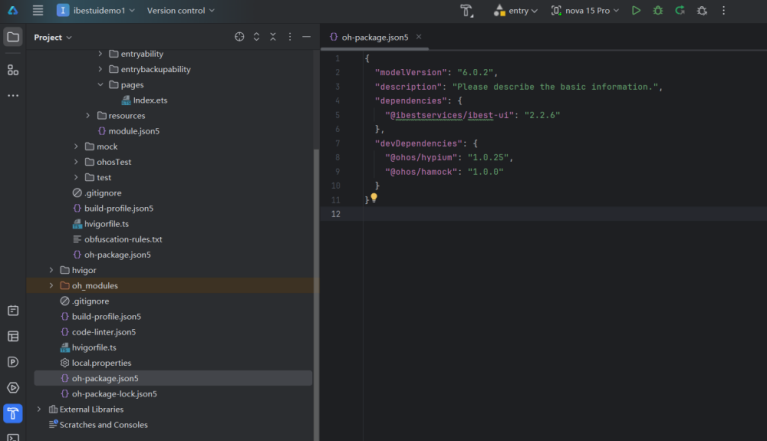
Task: Click the "@ohos/hamock" dependency line
Action: tap(444, 172)
